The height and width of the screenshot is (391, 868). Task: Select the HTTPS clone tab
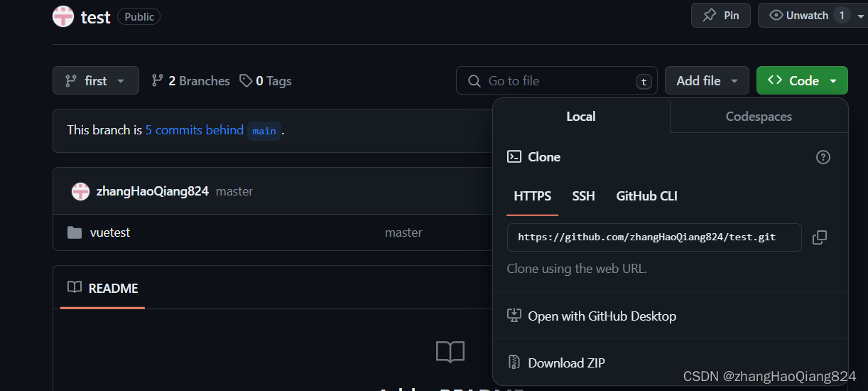533,196
